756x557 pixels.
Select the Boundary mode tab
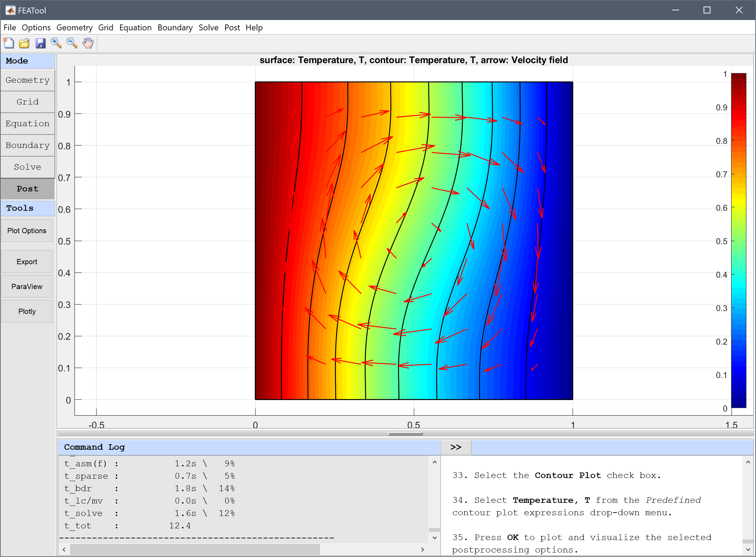pyautogui.click(x=28, y=145)
